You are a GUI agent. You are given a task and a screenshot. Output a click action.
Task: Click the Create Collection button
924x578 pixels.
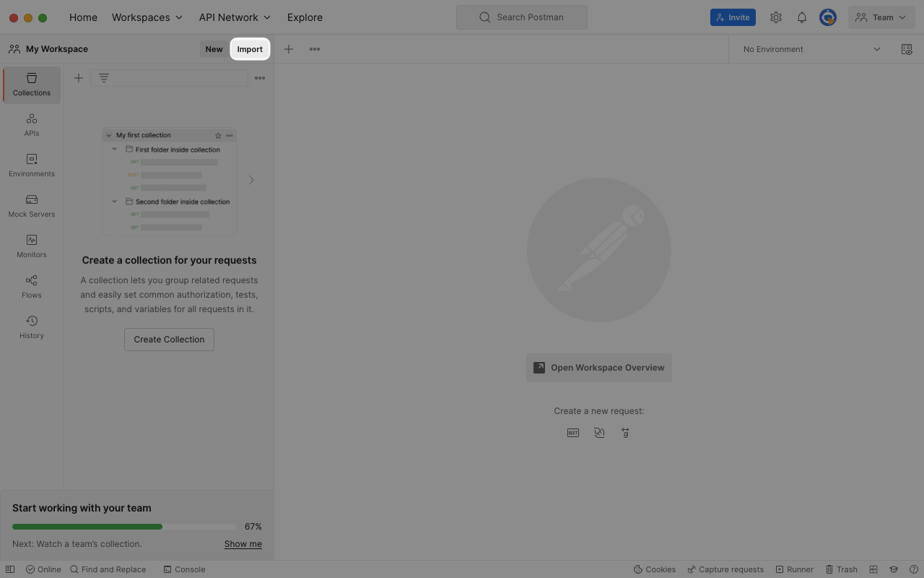(x=169, y=340)
